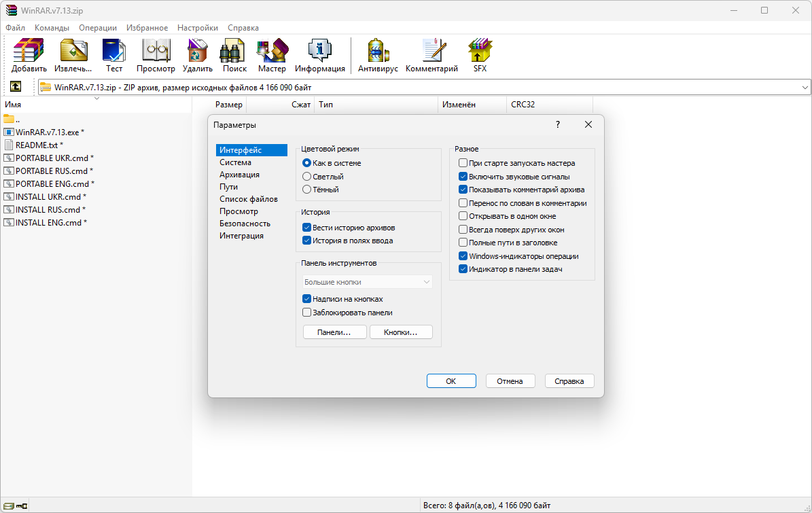Screen dimensions: 812x513
Task: Expand the archive path dropdown arrow
Action: (805, 88)
